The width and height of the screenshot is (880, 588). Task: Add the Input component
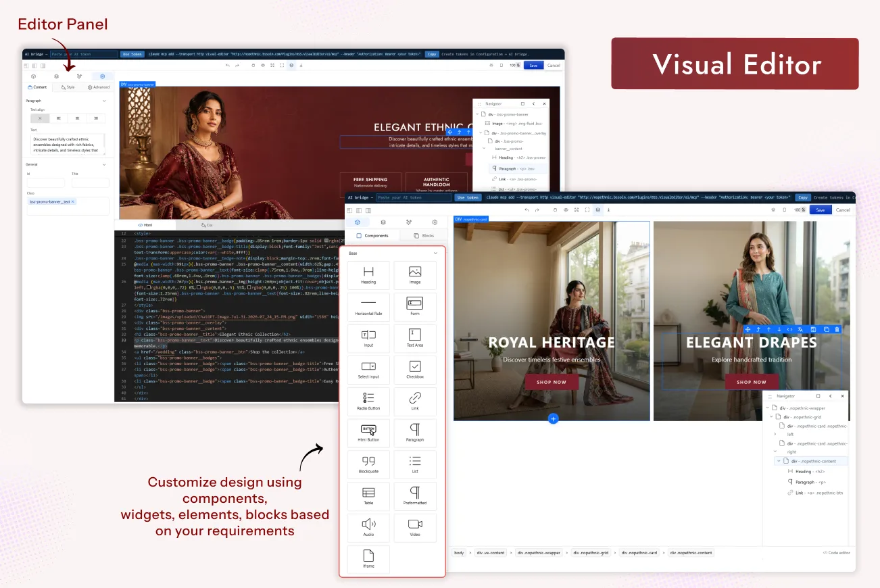(x=368, y=339)
